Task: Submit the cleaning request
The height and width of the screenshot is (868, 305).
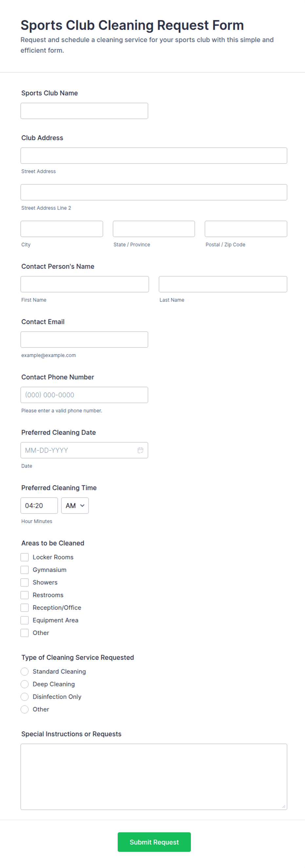Action: click(x=154, y=842)
